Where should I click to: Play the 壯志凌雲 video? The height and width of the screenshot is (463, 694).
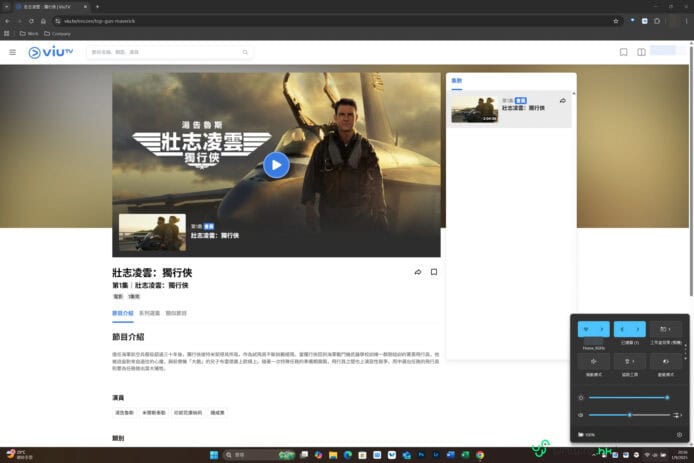276,165
